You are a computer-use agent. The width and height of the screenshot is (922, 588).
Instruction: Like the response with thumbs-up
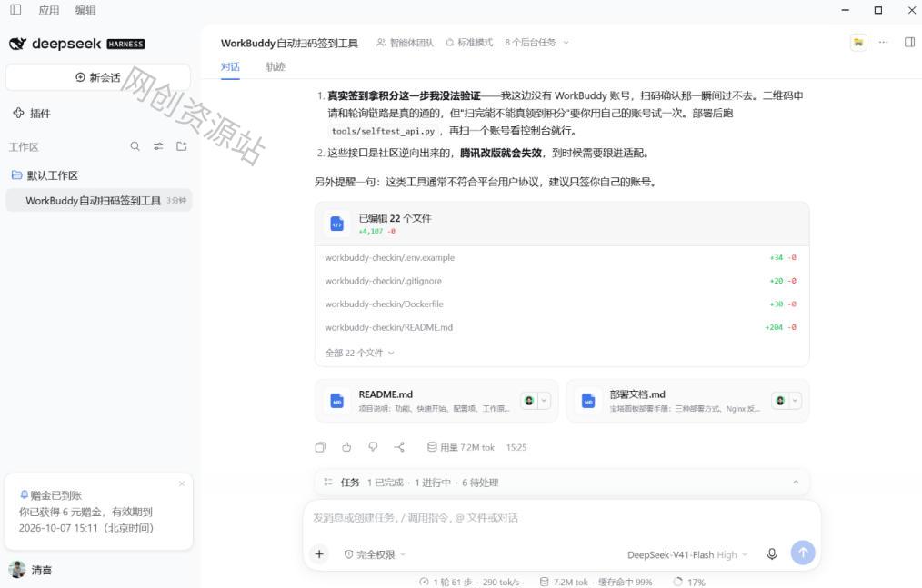346,447
